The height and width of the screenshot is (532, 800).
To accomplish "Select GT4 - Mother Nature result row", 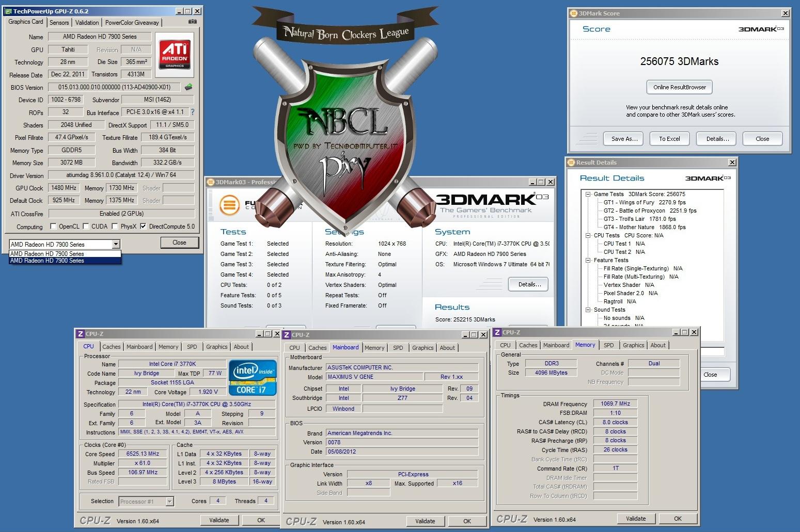I will point(645,227).
